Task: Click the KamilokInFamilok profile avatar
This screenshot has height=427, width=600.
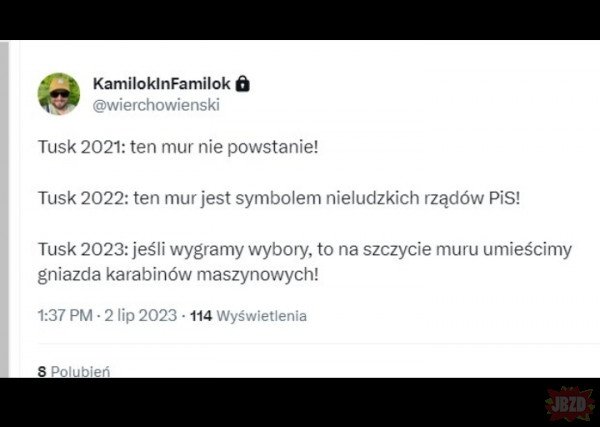Action: pyautogui.click(x=59, y=93)
